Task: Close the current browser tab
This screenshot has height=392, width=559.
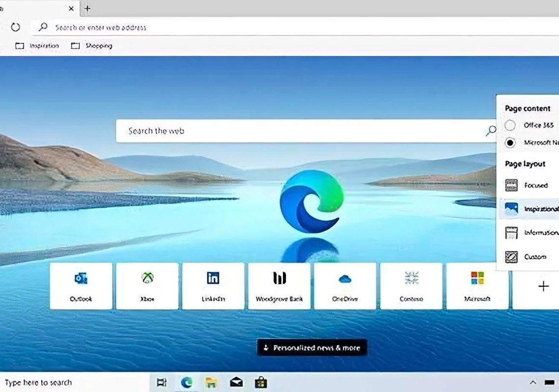Action: tap(71, 8)
